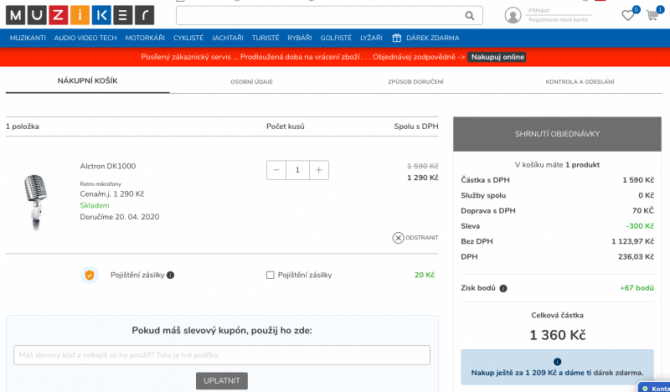Click the Přihlásit link

pyautogui.click(x=539, y=10)
